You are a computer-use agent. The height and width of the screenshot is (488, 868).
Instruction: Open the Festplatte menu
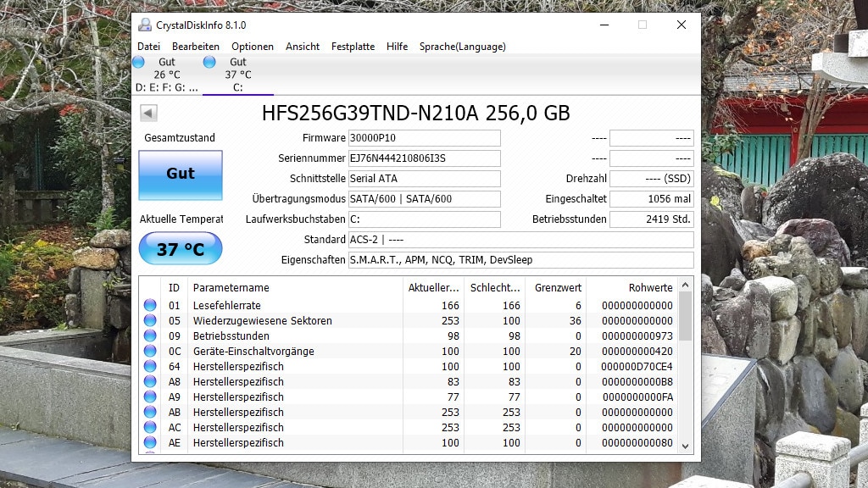(x=353, y=47)
